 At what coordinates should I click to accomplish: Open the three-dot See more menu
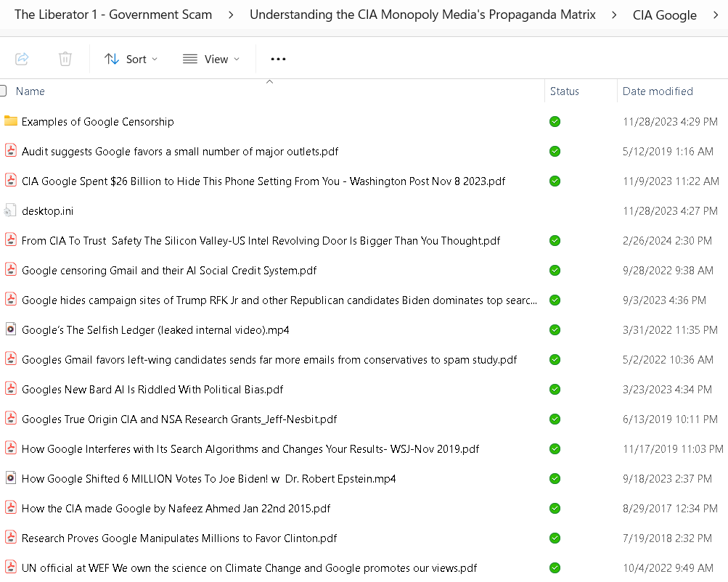(x=278, y=59)
